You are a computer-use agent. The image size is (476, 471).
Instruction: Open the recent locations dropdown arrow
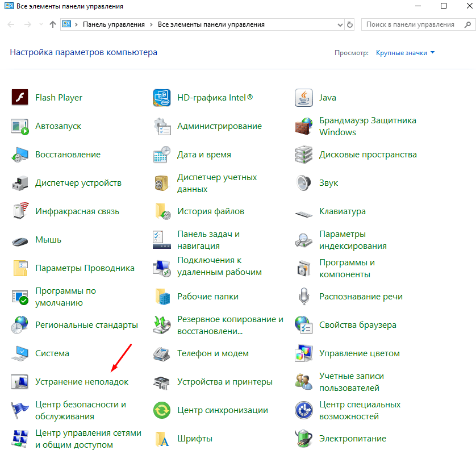(x=41, y=24)
